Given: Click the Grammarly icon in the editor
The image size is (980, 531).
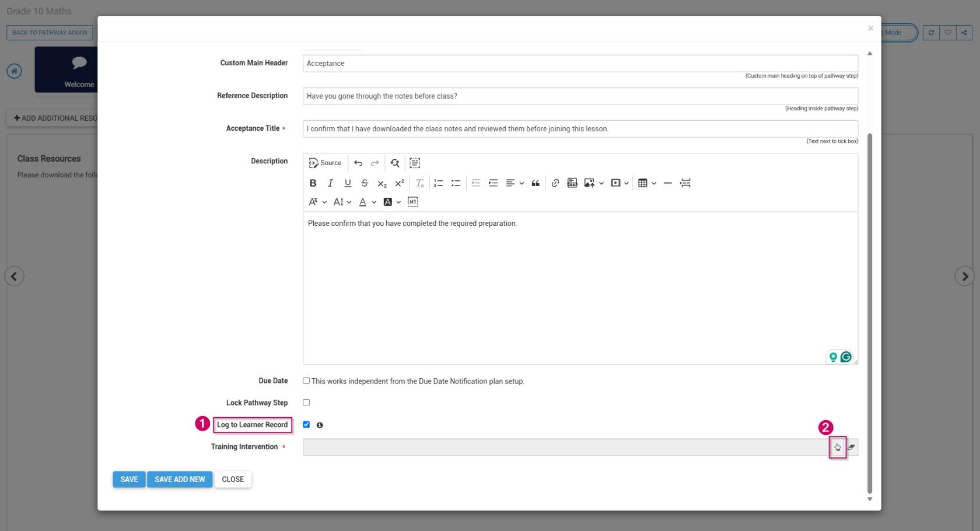Looking at the screenshot, I should (x=846, y=357).
